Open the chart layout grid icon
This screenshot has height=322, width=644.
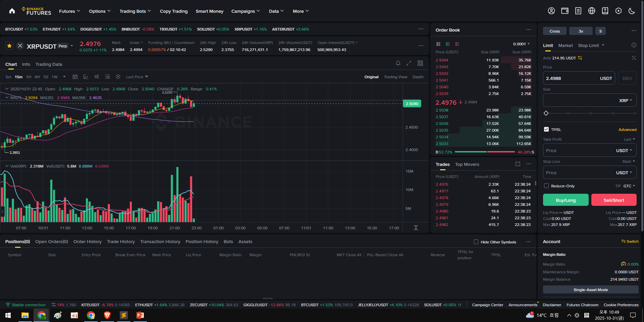[420, 63]
